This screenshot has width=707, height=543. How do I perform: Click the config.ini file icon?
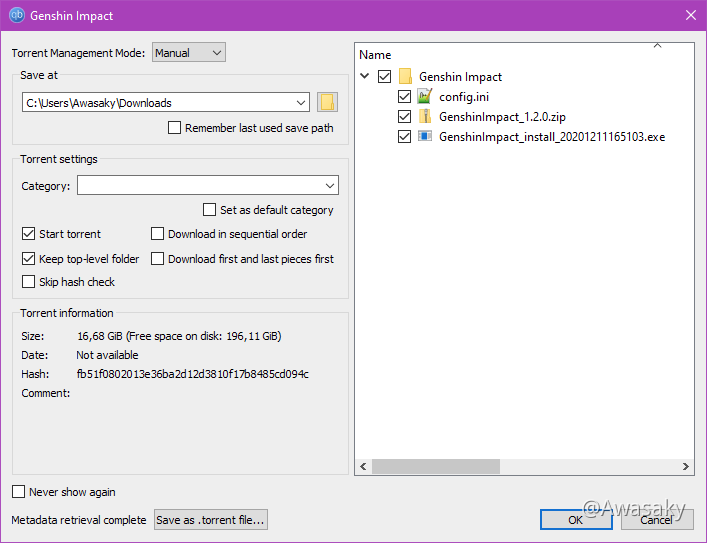tap(425, 97)
